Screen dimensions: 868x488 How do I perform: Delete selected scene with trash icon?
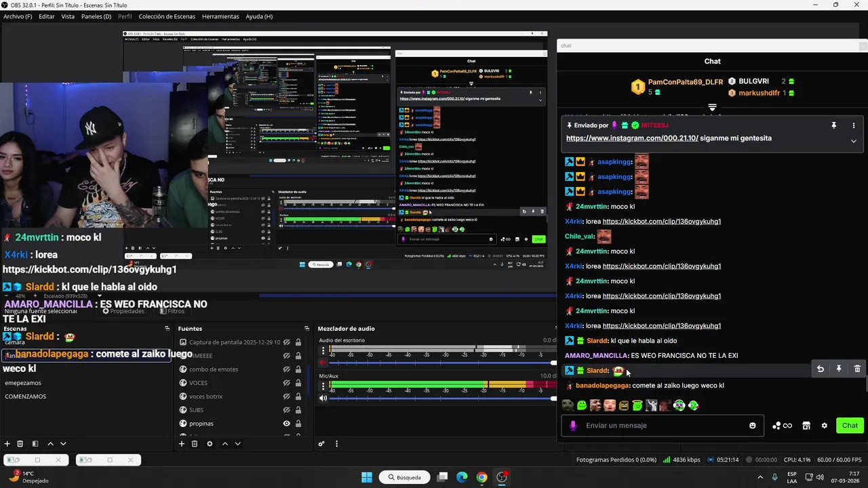tap(20, 444)
